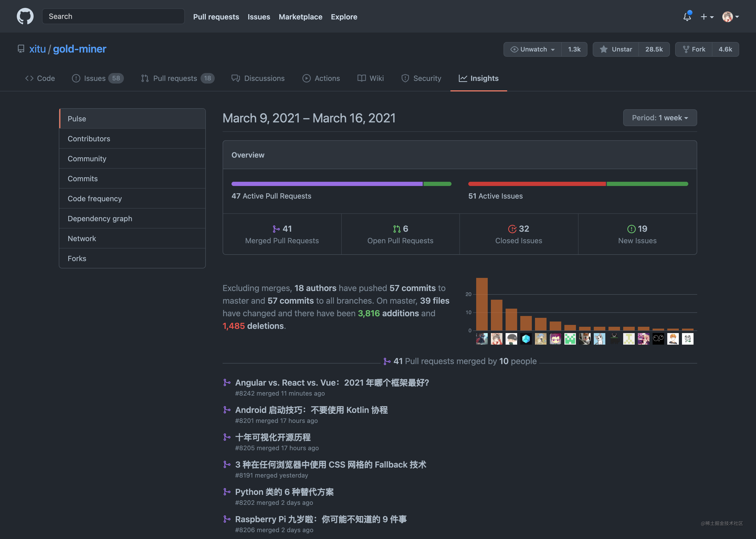Click the merged icon next to PR #8206

[227, 519]
